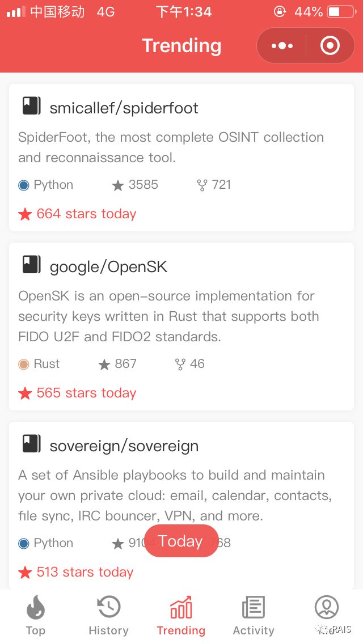Open the google/OpenSK repository title
This screenshot has width=363, height=644.
pyautogui.click(x=108, y=266)
